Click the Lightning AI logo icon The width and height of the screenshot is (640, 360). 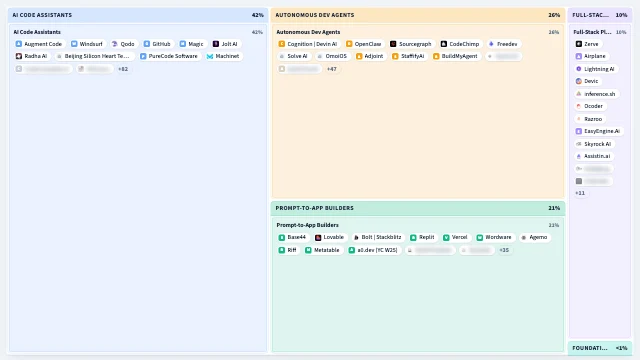(x=579, y=69)
